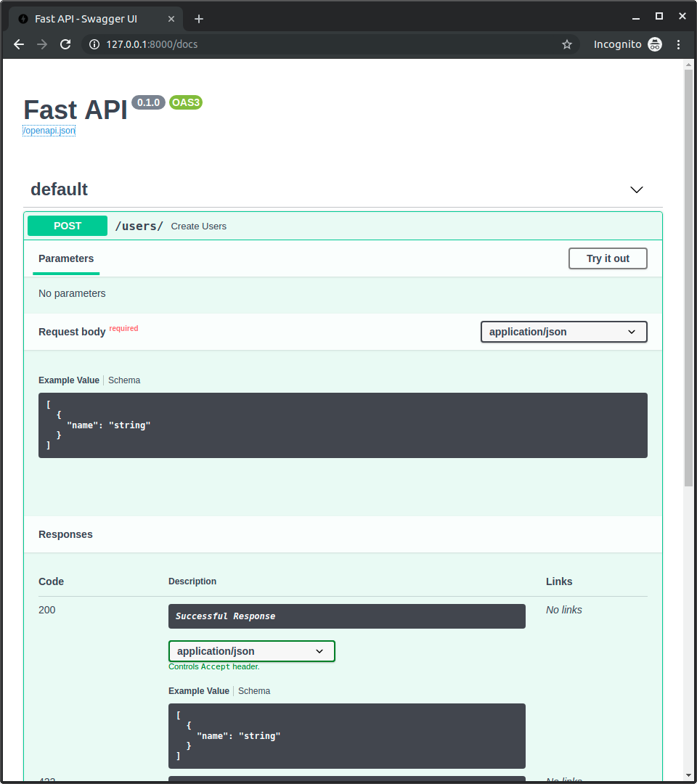Image resolution: width=697 pixels, height=784 pixels.
Task: Click the default tag heading
Action: [x=59, y=189]
